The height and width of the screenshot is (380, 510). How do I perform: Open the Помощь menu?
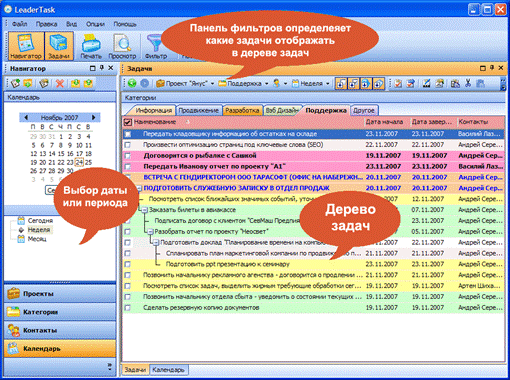tap(125, 24)
